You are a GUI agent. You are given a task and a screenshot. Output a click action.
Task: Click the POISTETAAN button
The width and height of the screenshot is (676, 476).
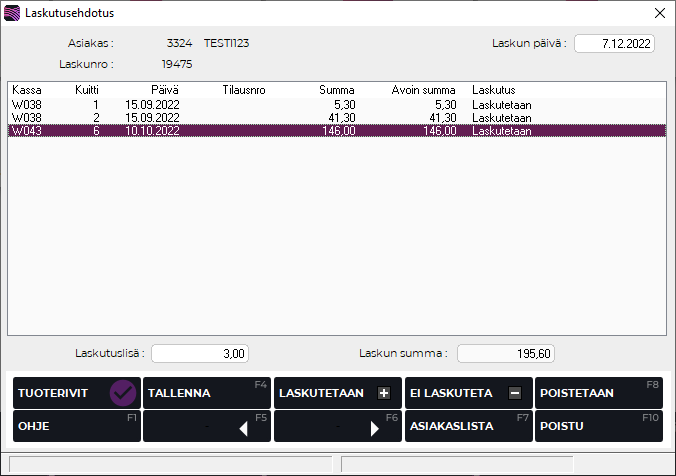(x=597, y=393)
